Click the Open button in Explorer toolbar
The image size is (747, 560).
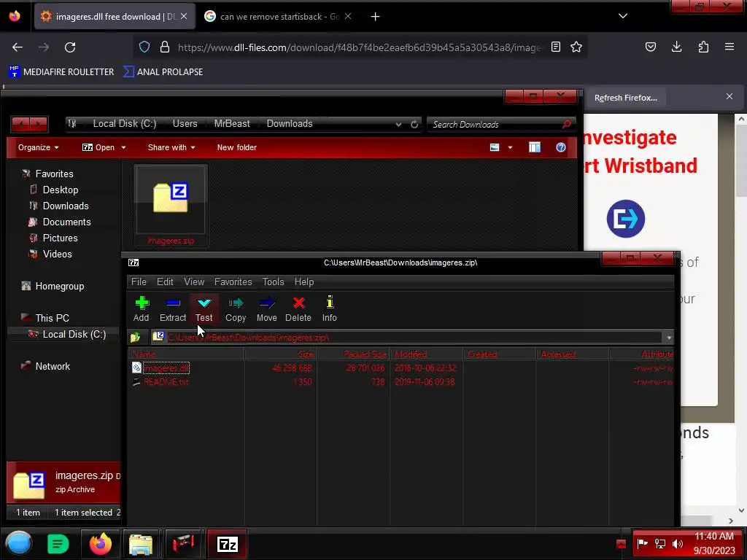point(98,147)
